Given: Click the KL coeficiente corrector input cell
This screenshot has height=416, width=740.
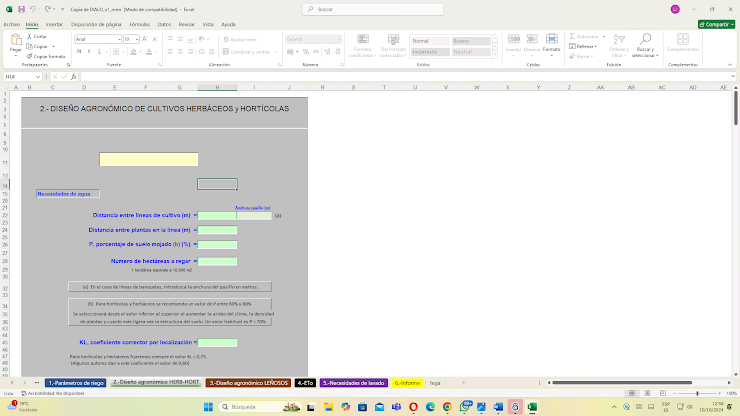Looking at the screenshot, I should (218, 342).
